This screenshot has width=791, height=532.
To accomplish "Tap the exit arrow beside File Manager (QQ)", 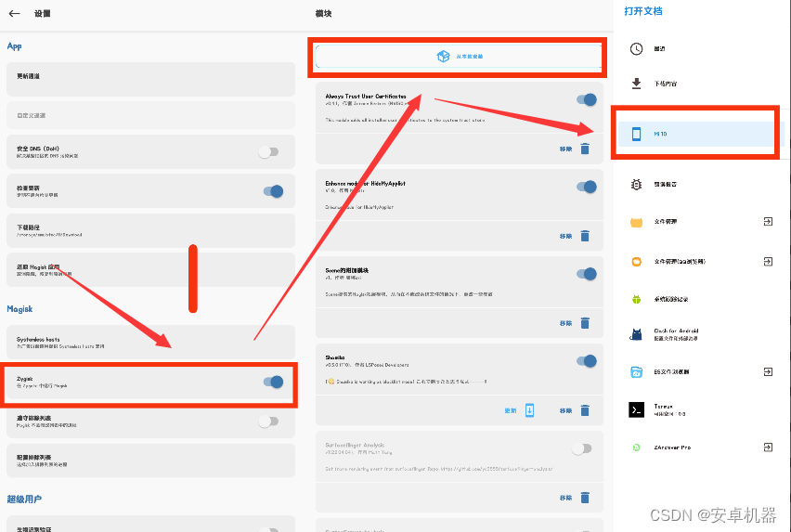I will click(x=768, y=262).
